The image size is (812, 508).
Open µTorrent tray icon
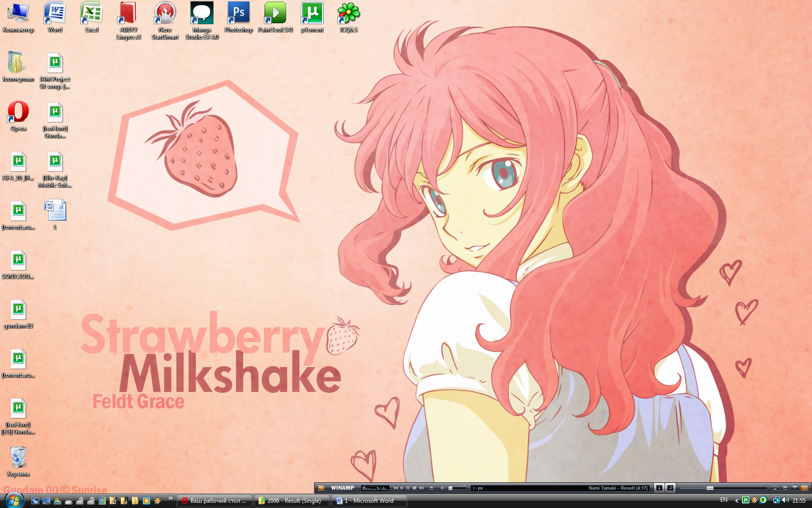[746, 500]
